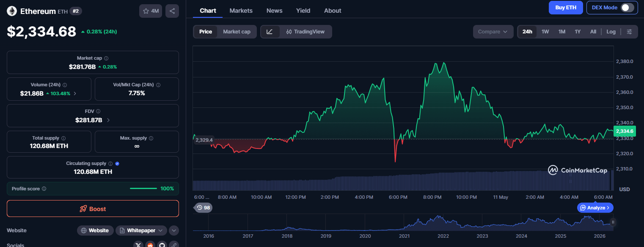This screenshot has width=644, height=247.
Task: Set chart range to 1Y
Action: click(x=578, y=32)
